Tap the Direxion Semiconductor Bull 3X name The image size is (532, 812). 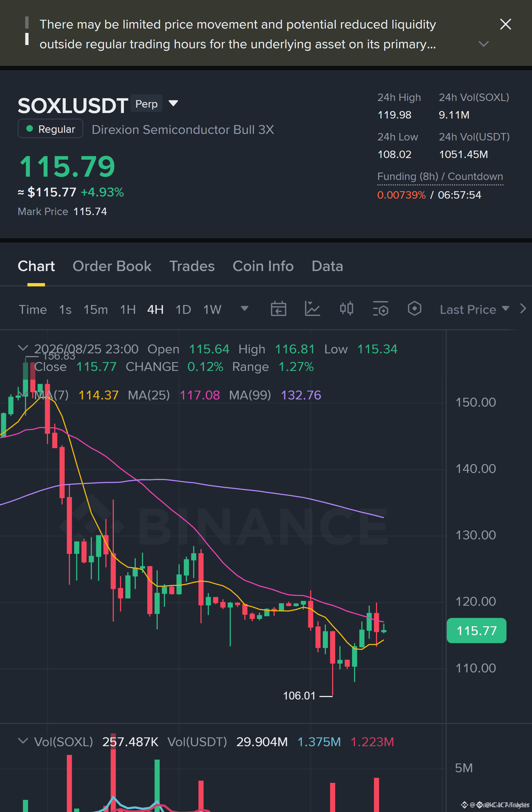(183, 130)
